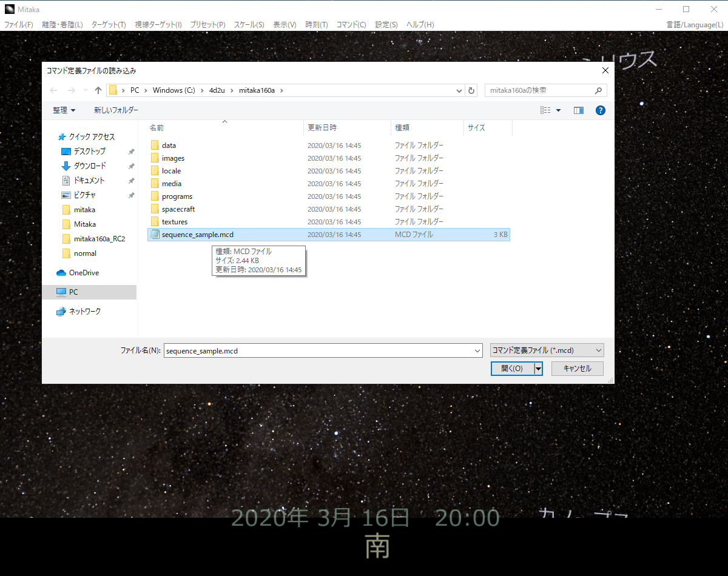Screen dimensions: 728x576
Task: Create a new folder with 新しいフォルダー
Action: click(116, 110)
